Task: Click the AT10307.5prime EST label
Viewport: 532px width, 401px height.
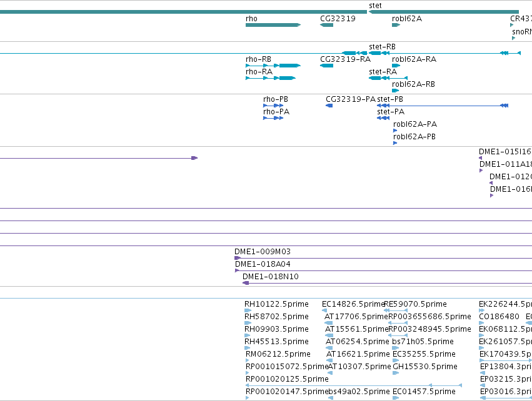Action: click(359, 367)
